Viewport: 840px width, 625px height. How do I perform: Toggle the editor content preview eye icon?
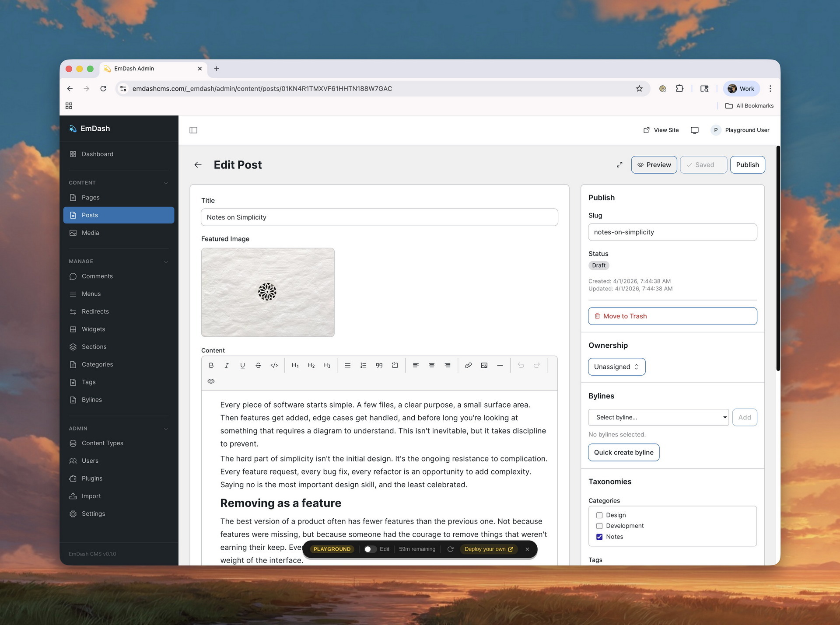(x=211, y=381)
